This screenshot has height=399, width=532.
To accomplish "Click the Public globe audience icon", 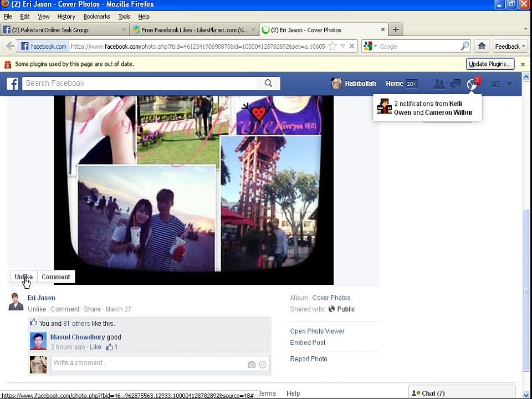I will tap(332, 309).
